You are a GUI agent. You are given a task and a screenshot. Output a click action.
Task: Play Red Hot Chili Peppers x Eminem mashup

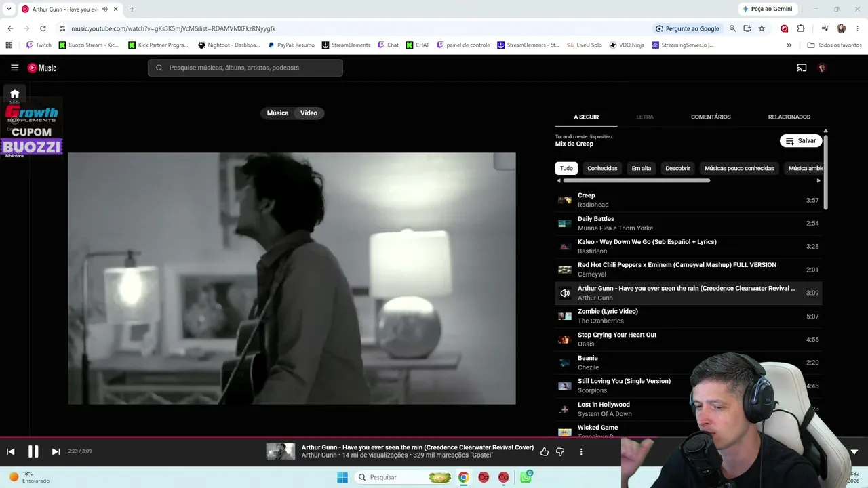[688, 270]
